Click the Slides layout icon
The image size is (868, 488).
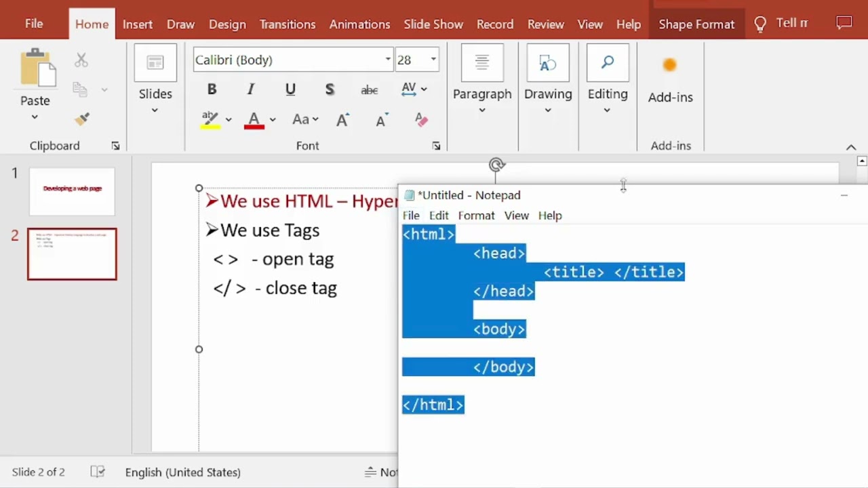tap(155, 63)
